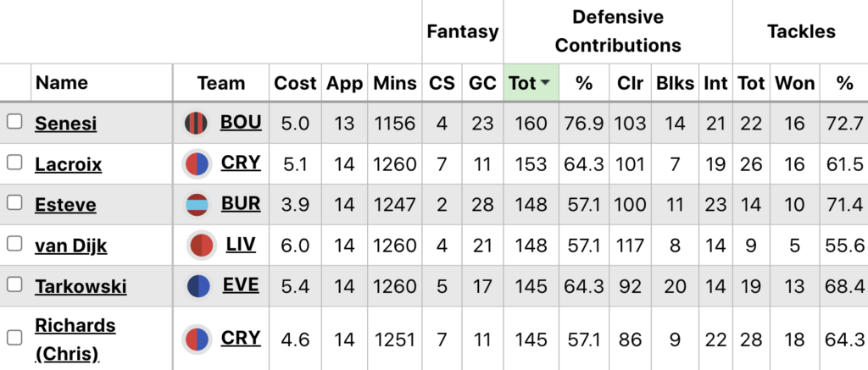Open the Lacroix player page
Viewport: 868px width, 370px height.
click(68, 164)
